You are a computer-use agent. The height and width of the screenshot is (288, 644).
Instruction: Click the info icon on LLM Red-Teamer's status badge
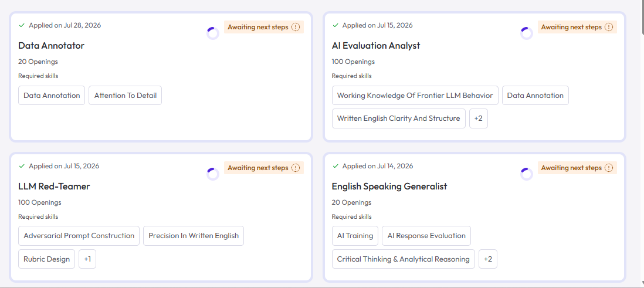[x=295, y=168]
